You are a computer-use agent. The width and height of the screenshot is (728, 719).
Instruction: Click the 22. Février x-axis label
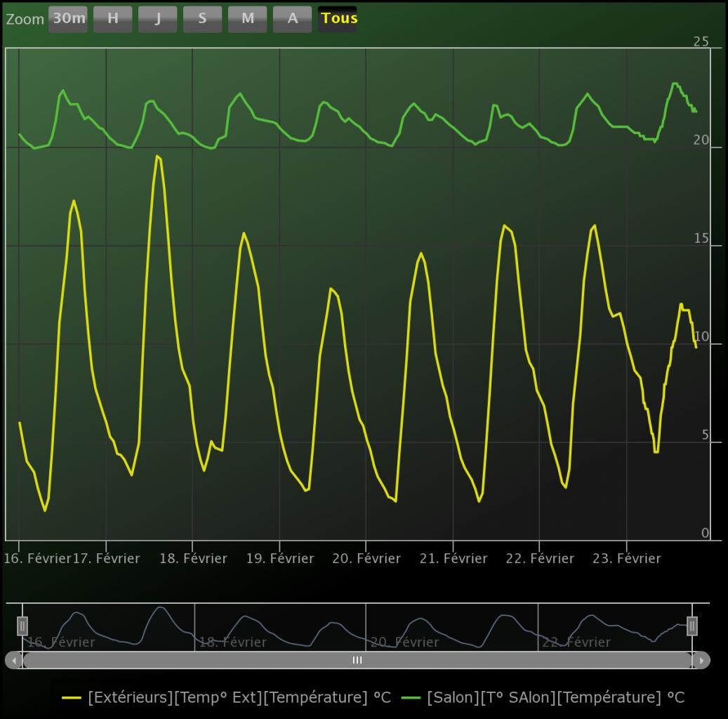click(x=540, y=558)
